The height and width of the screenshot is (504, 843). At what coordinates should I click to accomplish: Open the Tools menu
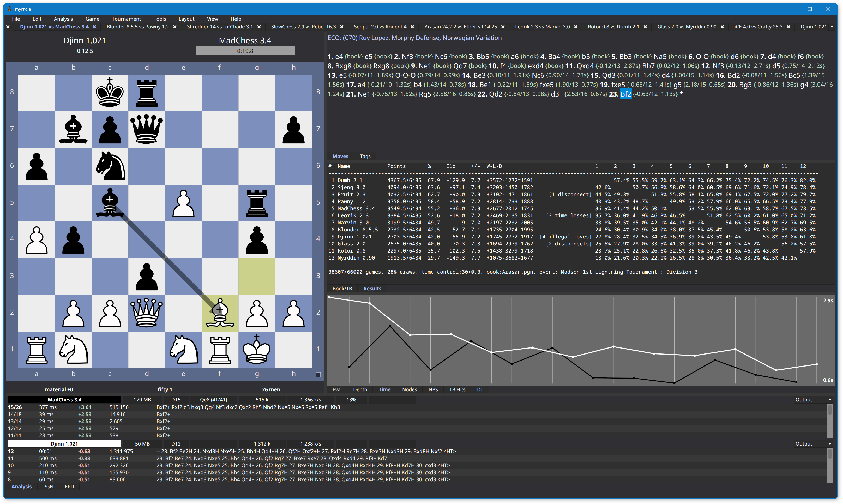click(160, 19)
